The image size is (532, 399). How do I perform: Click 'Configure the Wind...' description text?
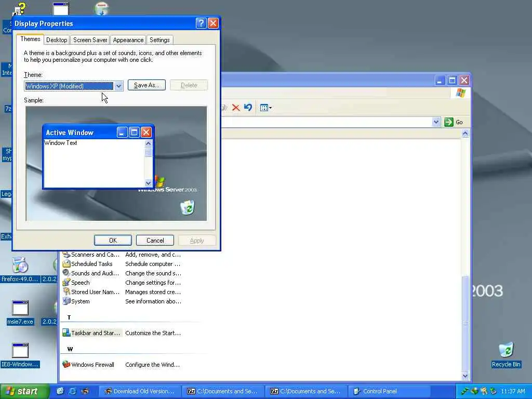[x=152, y=365]
